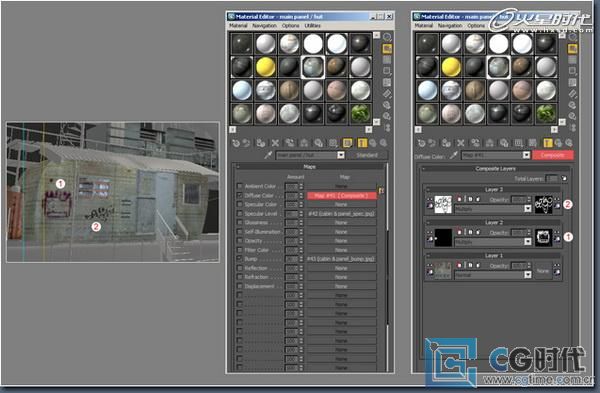The image size is (600, 393).
Task: Open Layer 2 blend mode dropdown
Action: coord(528,242)
